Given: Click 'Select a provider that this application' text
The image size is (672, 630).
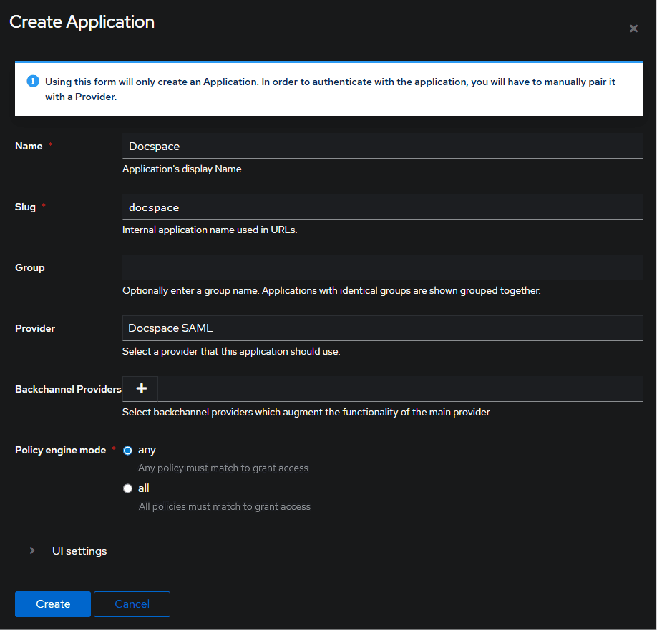Looking at the screenshot, I should point(231,352).
